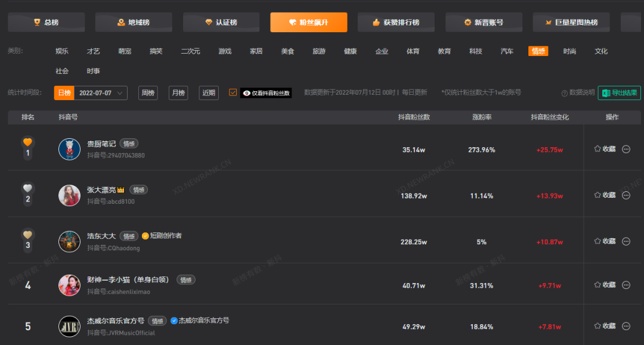Screen dimensions: 644x345
Task: Open the 2022-07-07 date dropdown
Action: coord(101,93)
